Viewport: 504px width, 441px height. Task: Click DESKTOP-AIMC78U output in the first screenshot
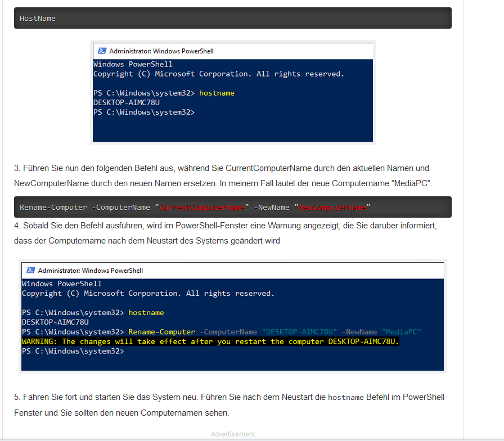(127, 102)
